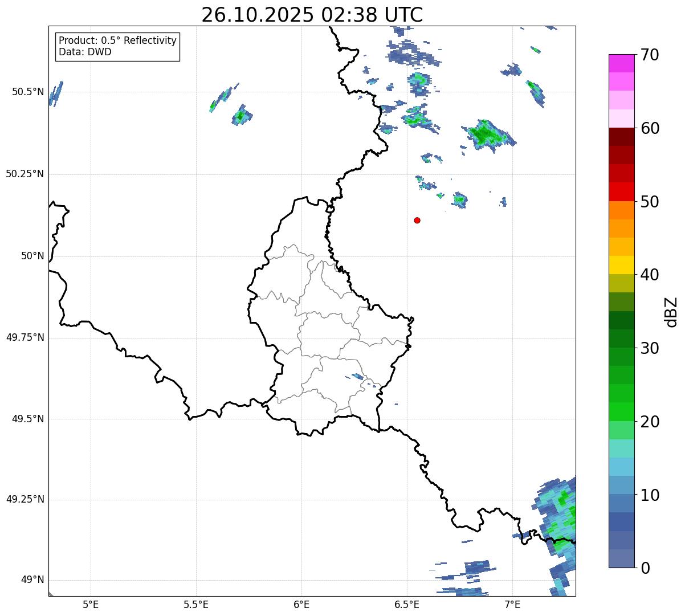Click the 5°E longitude label

coord(91,604)
